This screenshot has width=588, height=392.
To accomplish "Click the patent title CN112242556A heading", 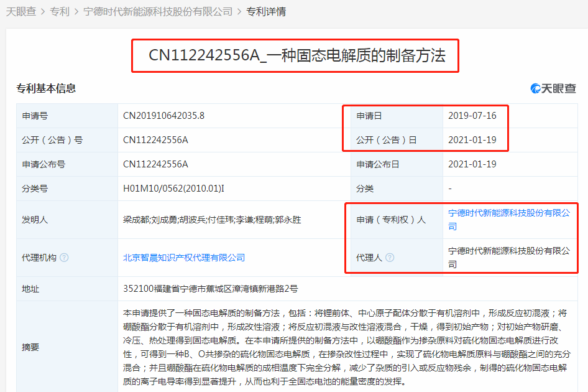I will [296, 55].
